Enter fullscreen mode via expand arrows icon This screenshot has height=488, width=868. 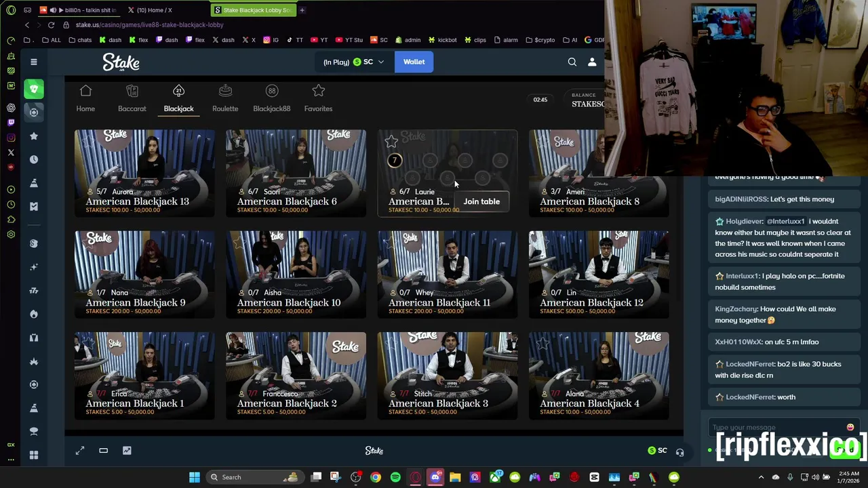[x=80, y=450]
